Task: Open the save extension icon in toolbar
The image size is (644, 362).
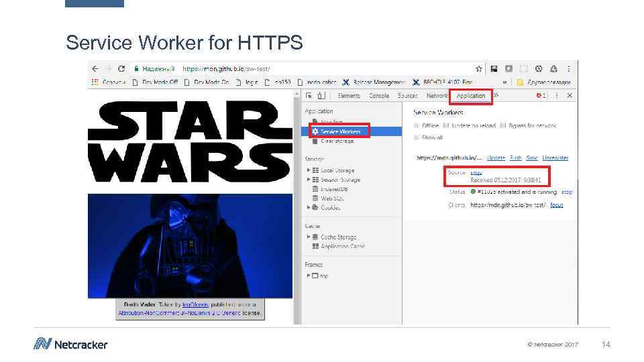Action: (494, 68)
